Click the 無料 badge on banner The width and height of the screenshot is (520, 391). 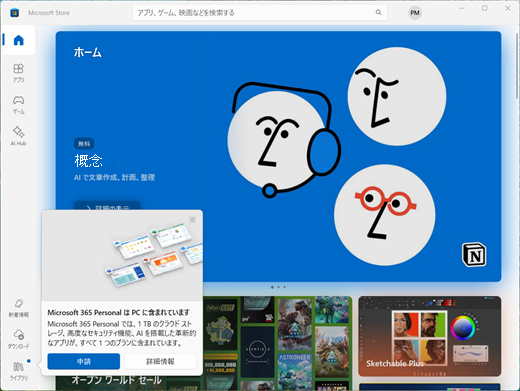click(x=84, y=144)
